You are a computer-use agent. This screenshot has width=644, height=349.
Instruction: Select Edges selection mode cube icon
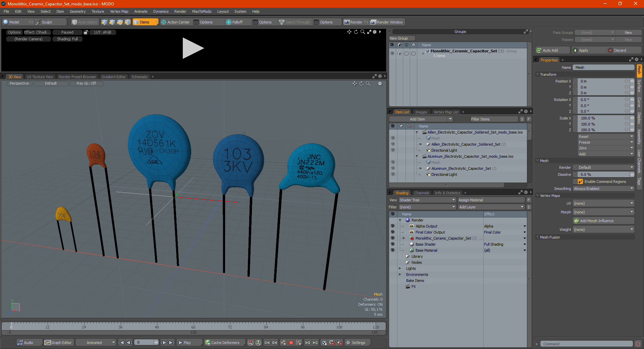click(112, 22)
